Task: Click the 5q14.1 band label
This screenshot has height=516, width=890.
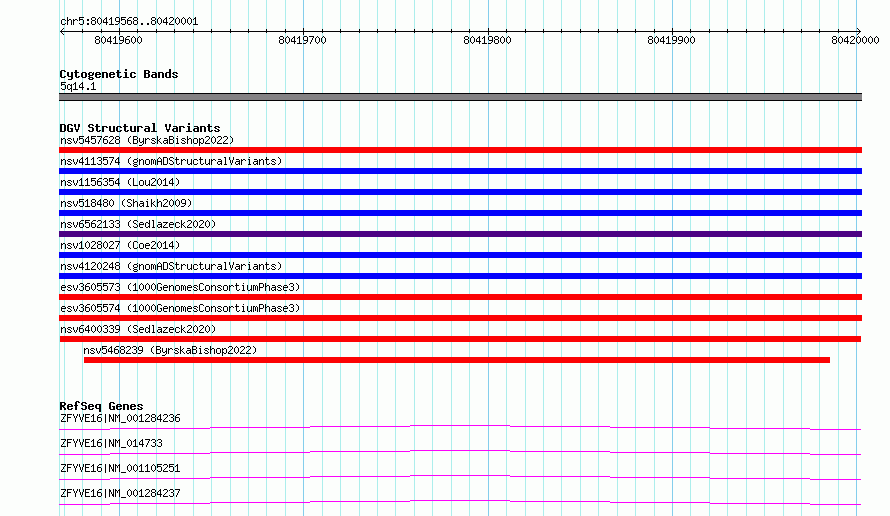Action: coord(78,86)
